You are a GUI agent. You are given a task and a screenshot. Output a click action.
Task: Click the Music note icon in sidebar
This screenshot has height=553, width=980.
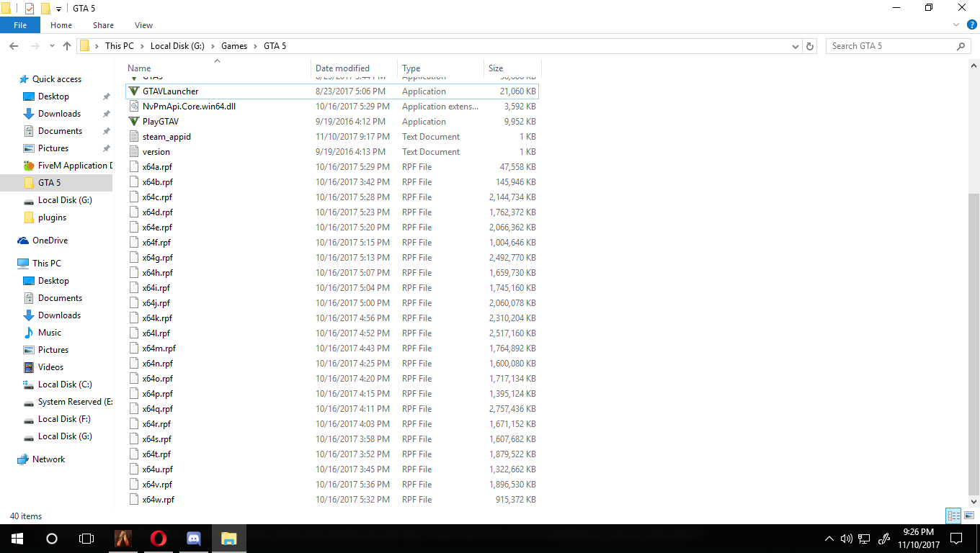point(29,333)
